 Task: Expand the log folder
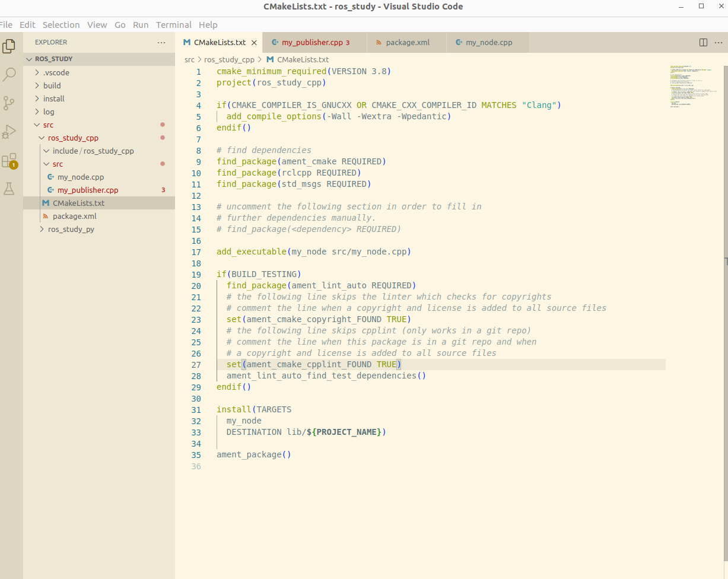[99, 112]
